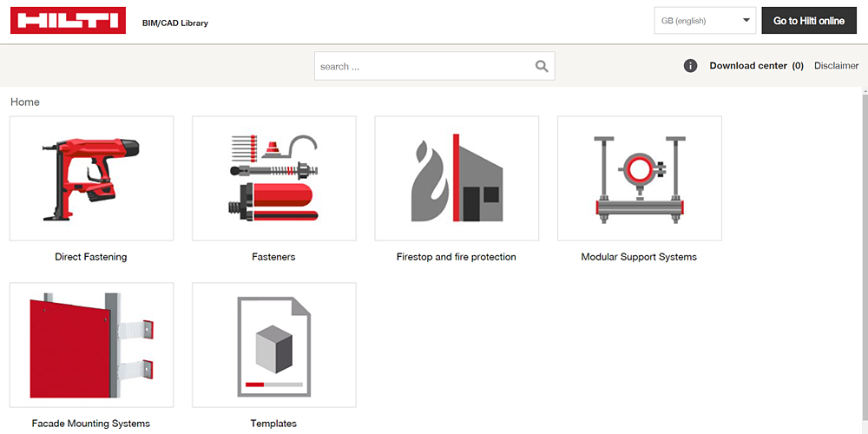
Task: Click the vertical page scrollbar
Action: 863,260
